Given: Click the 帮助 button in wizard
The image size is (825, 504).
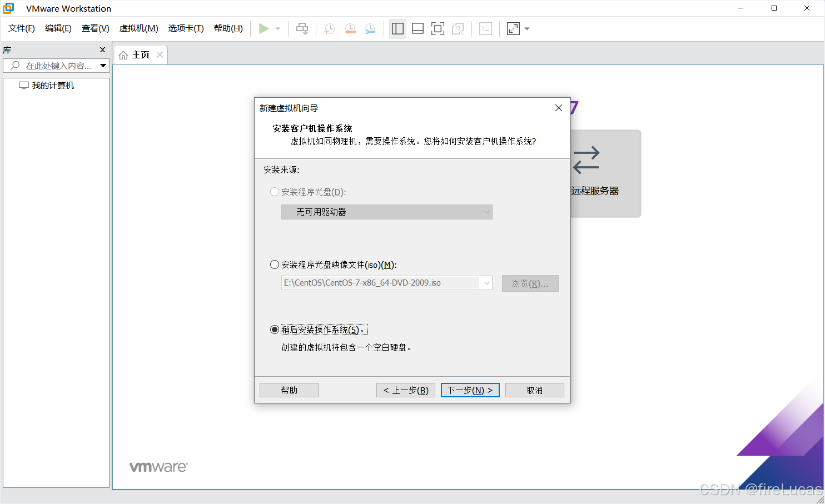Looking at the screenshot, I should pyautogui.click(x=289, y=390).
